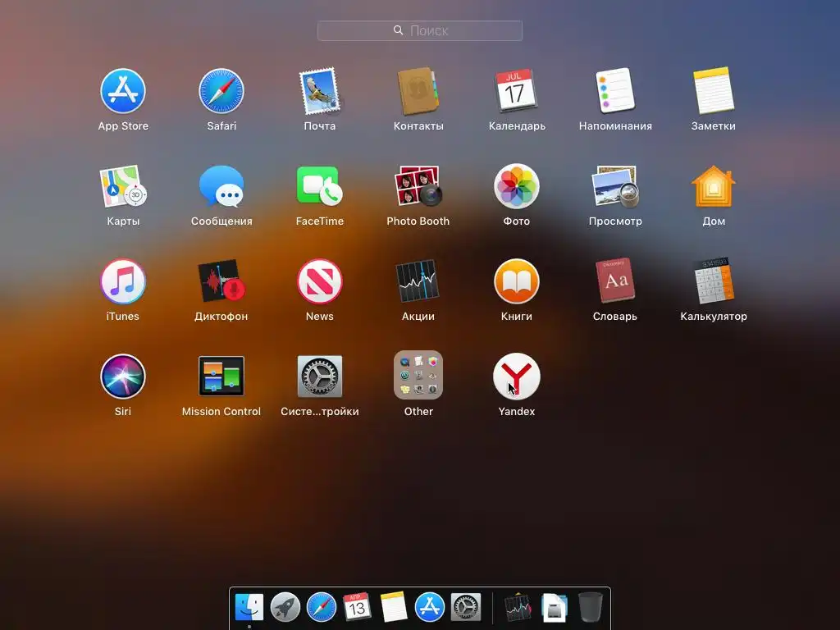
Task: Open the Calendar icon in Dock
Action: coord(357,608)
